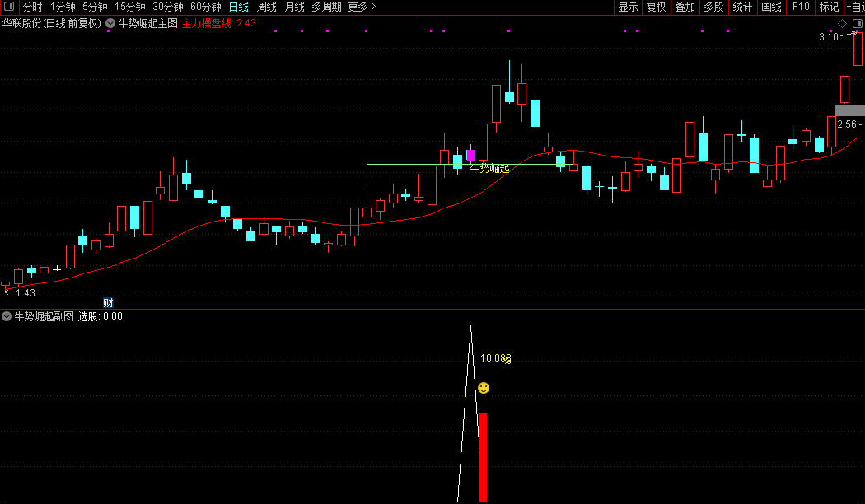Select the 日线 daily chart tab

(239, 7)
